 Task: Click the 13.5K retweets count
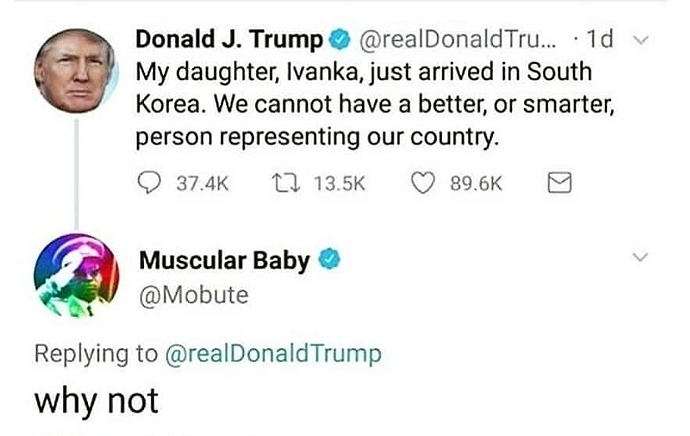click(x=339, y=183)
